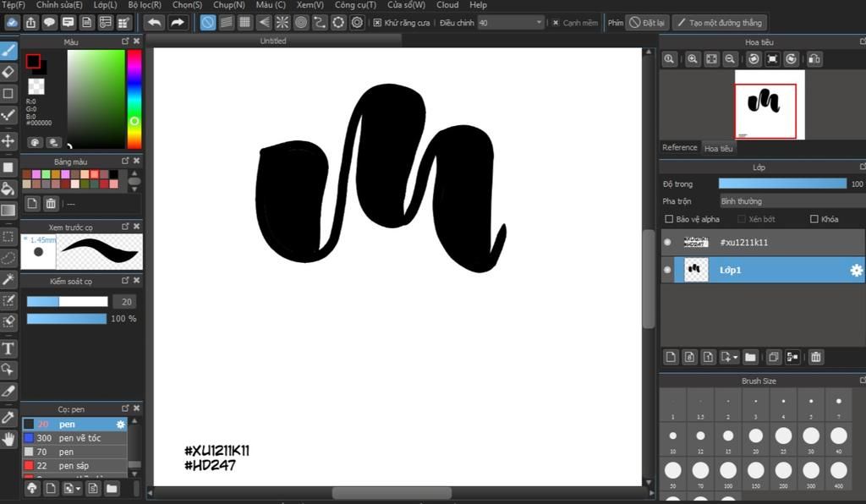866x504 pixels.
Task: Click the hue color strip
Action: point(134,99)
